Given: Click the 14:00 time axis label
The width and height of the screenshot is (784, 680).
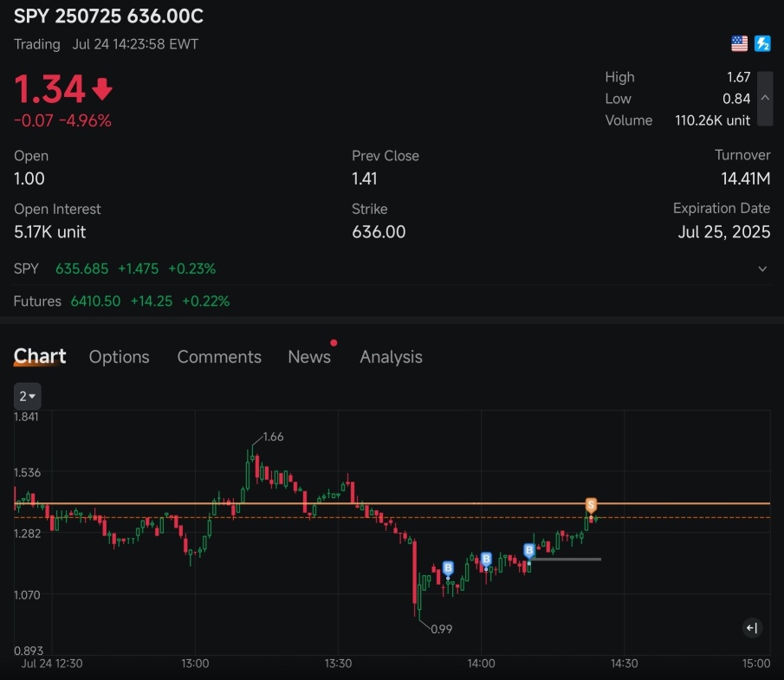Looking at the screenshot, I should tap(481, 664).
